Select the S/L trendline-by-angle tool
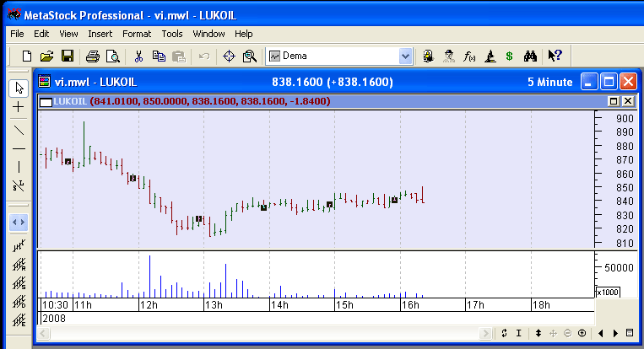 pos(19,185)
